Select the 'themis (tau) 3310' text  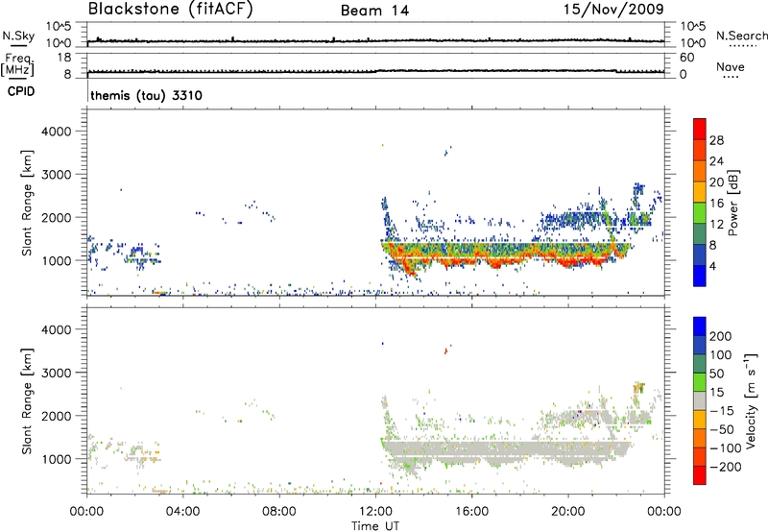[x=146, y=95]
